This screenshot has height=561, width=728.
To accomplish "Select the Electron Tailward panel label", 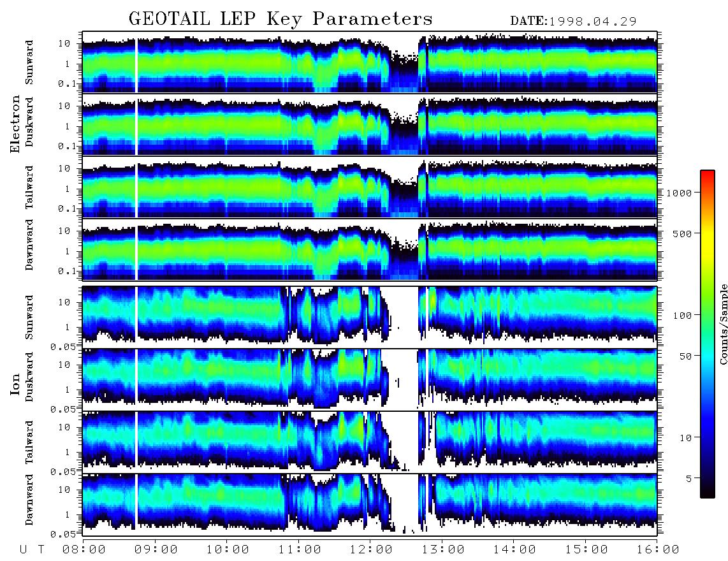I will 29,187.
